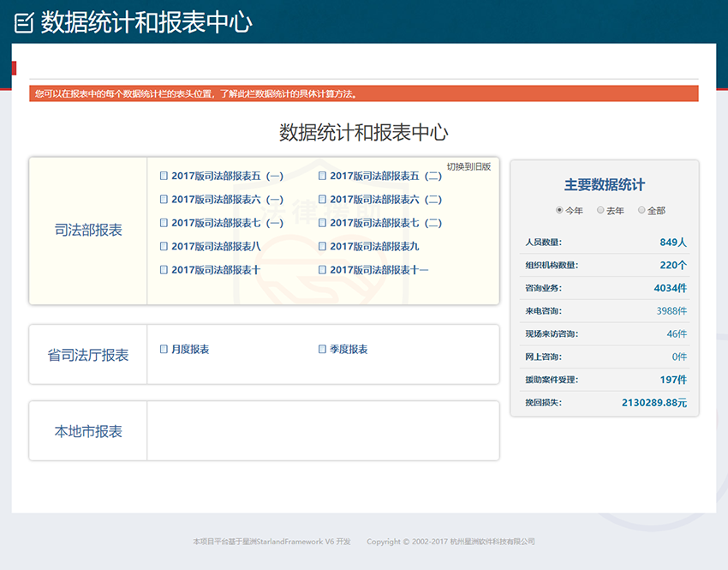Click the header title 数据统计和报表中心
This screenshot has height=570, width=728.
pyautogui.click(x=146, y=22)
